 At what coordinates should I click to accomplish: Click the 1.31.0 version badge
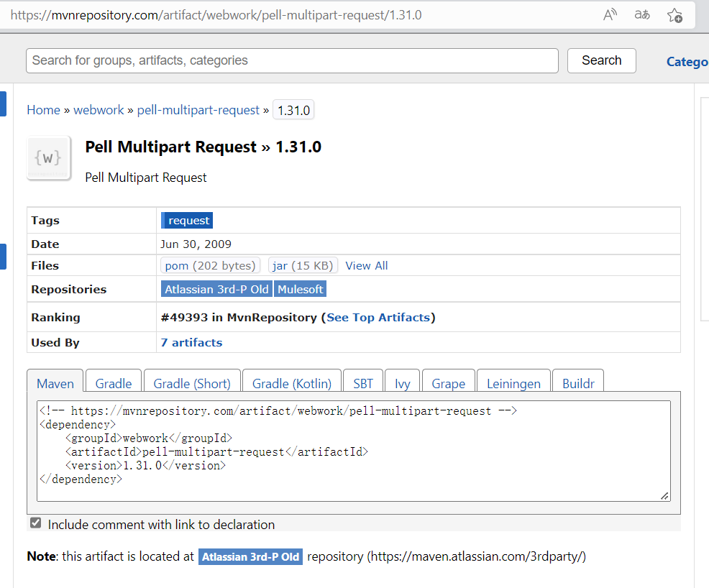tap(293, 110)
